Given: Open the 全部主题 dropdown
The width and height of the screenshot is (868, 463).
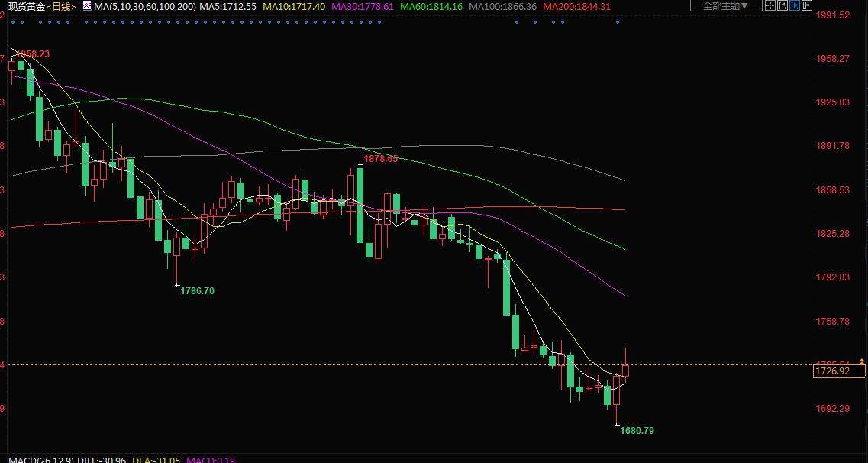Looking at the screenshot, I should [725, 5].
